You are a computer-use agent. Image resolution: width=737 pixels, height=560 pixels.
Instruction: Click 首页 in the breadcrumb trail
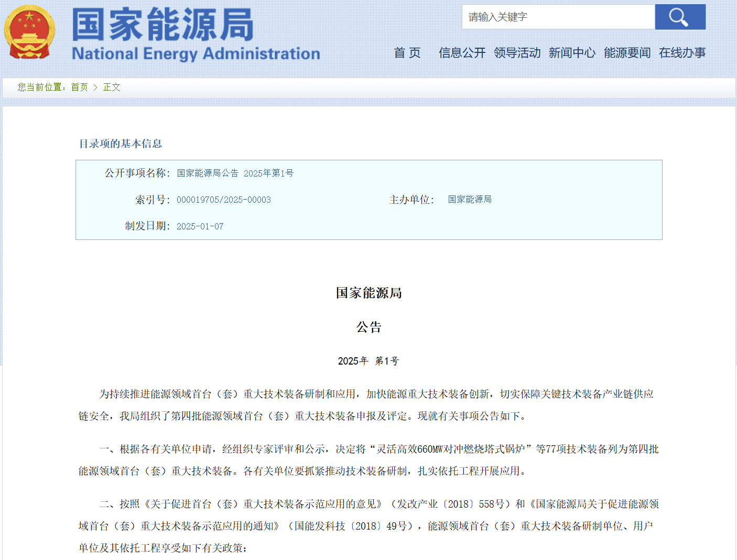[x=80, y=87]
